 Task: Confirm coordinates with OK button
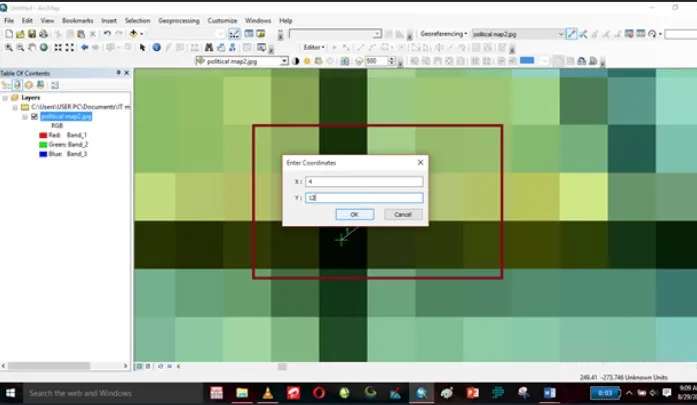coord(354,215)
